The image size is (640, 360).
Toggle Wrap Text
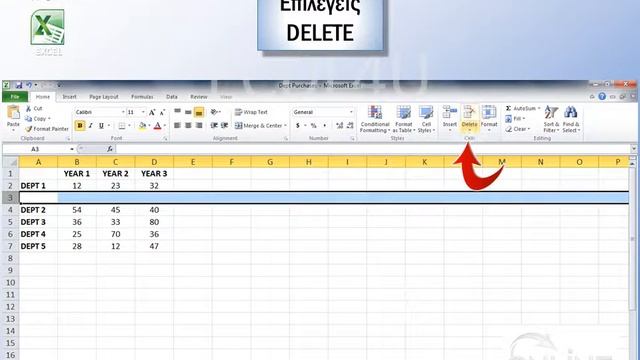tap(251, 112)
